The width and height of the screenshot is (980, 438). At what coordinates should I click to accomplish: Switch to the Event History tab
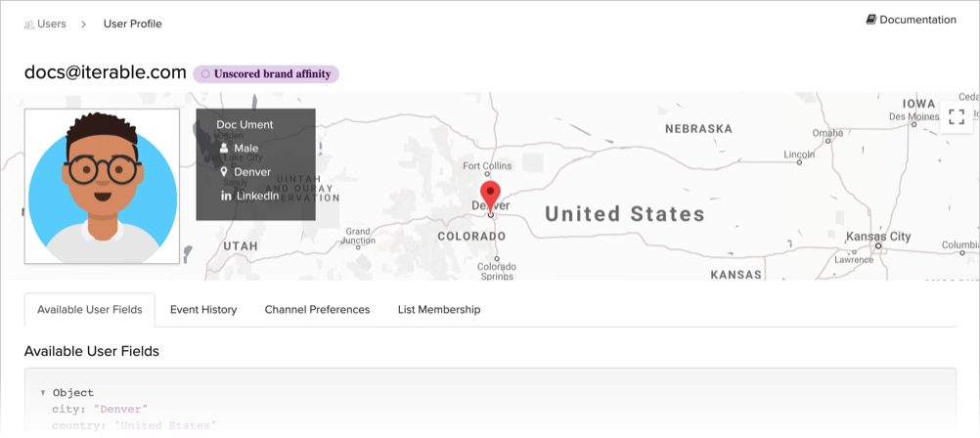[203, 310]
